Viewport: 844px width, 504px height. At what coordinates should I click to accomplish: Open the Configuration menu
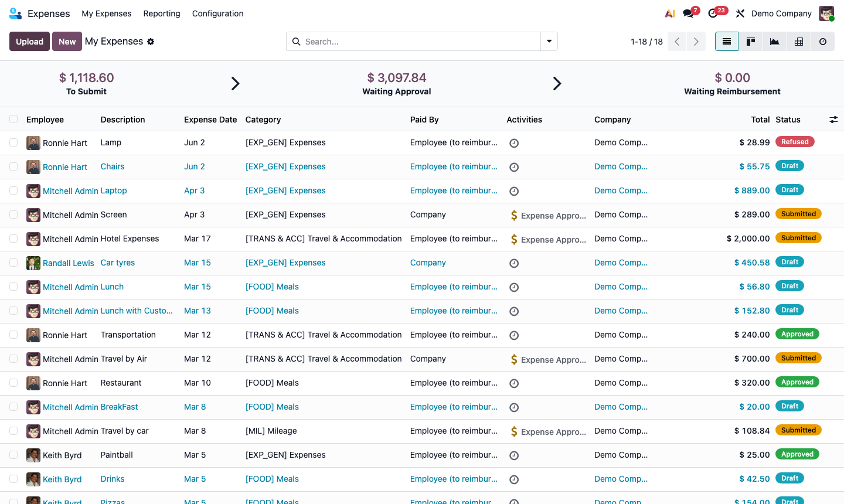pyautogui.click(x=217, y=13)
